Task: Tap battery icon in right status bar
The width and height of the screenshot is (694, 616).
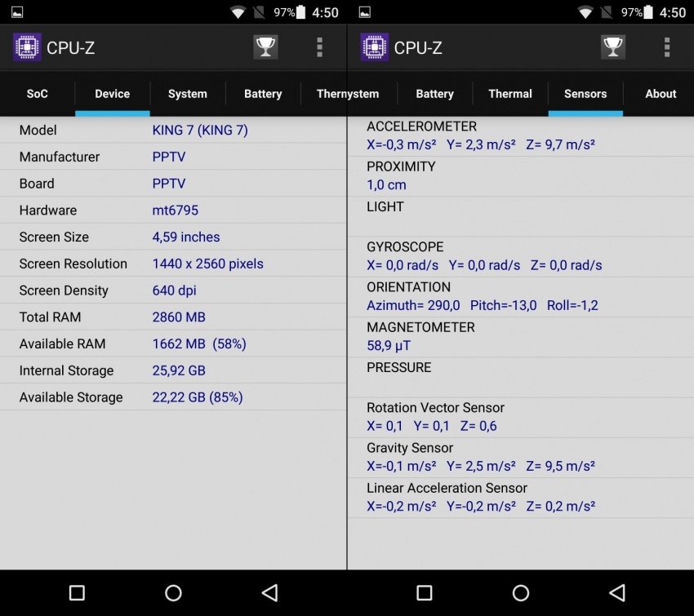Action: 648,12
